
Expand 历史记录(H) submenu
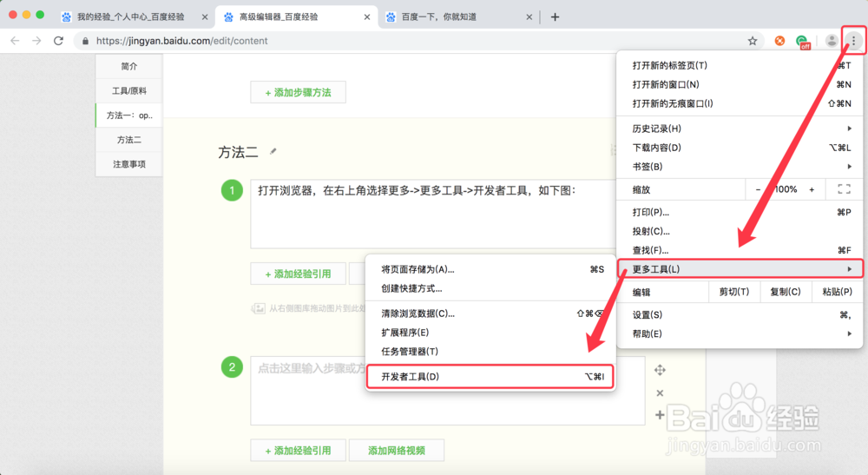(739, 129)
